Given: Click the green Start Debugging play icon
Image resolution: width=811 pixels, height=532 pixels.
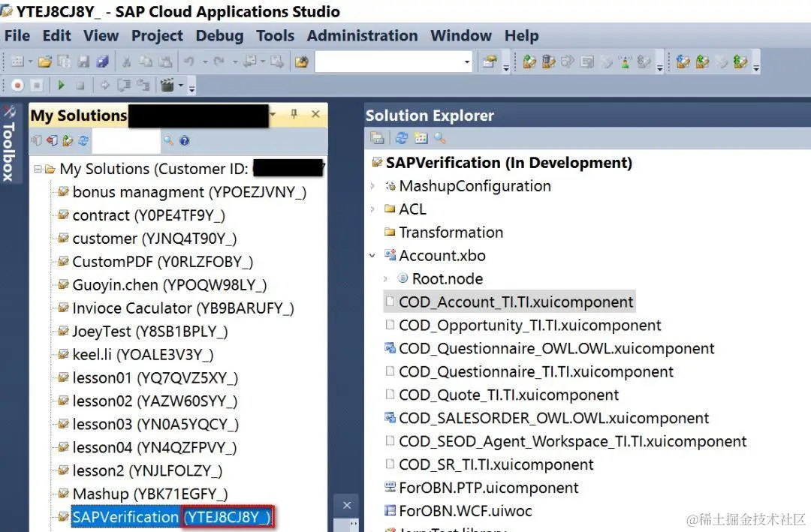Looking at the screenshot, I should coord(61,85).
